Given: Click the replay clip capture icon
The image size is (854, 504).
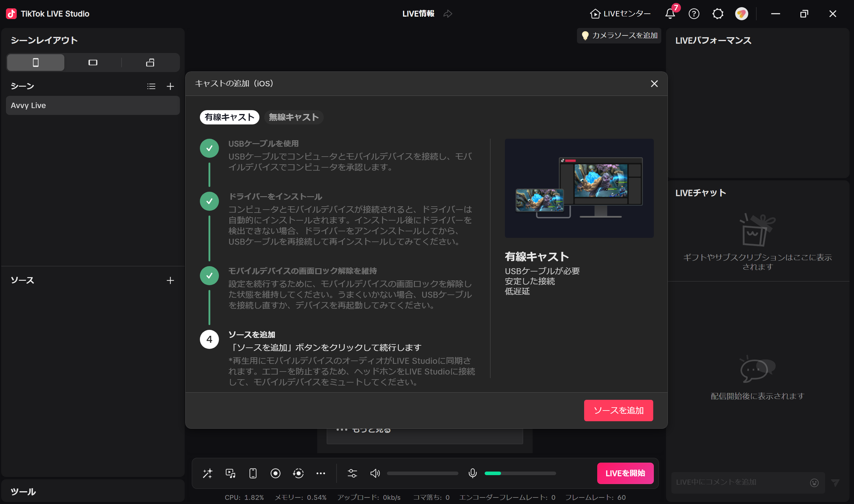Looking at the screenshot, I should 298,473.
